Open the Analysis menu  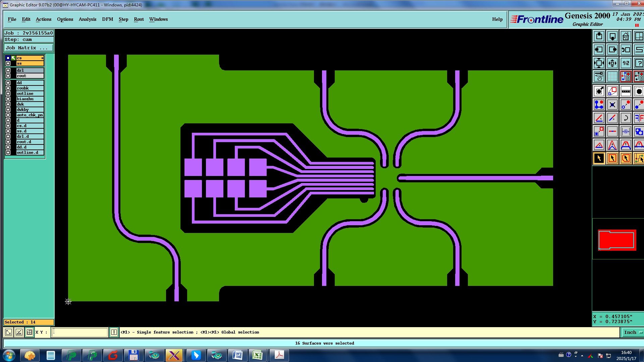tap(87, 19)
